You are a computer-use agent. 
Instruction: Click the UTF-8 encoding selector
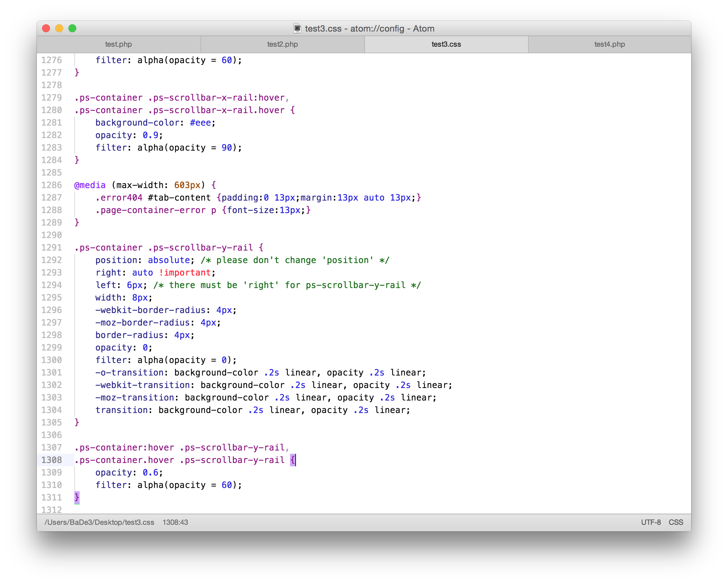[651, 522]
